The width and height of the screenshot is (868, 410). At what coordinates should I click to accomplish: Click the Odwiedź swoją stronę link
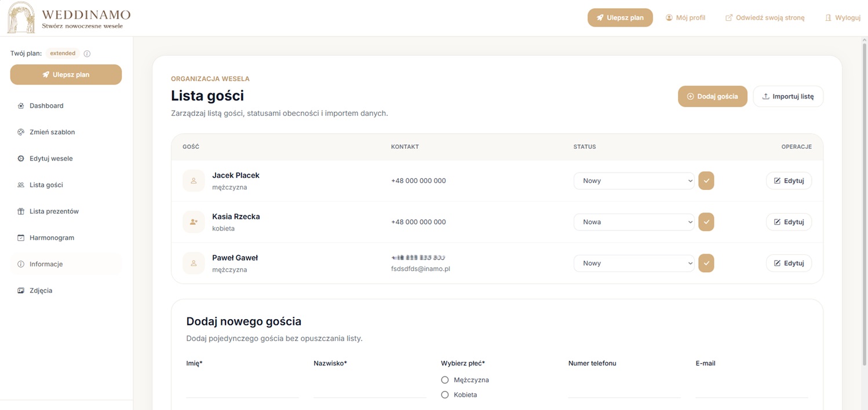point(765,18)
